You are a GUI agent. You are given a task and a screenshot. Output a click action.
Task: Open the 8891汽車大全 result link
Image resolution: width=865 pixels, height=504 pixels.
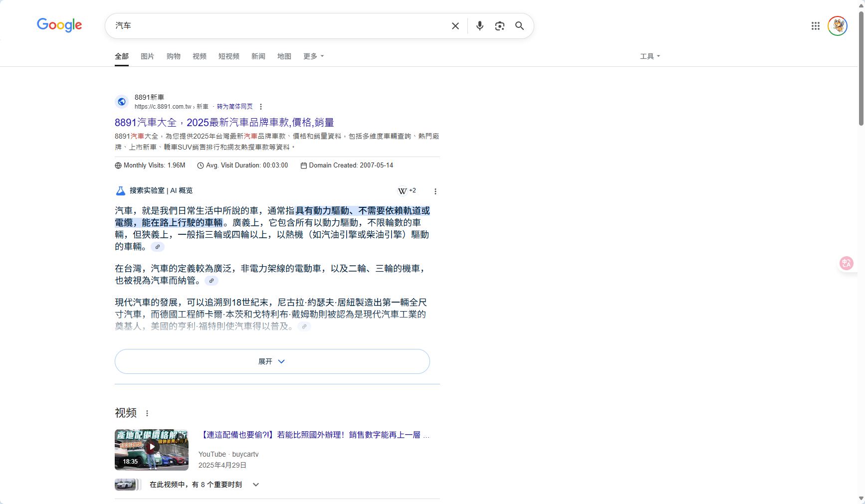pos(224,122)
